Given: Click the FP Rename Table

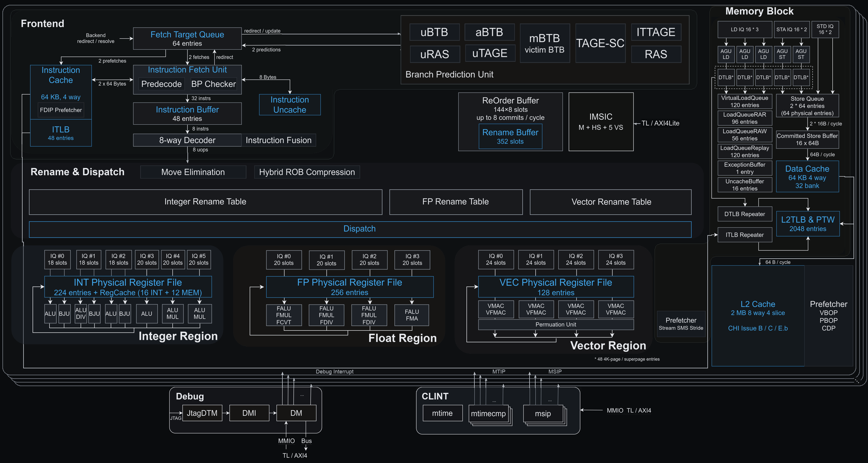Looking at the screenshot, I should pyautogui.click(x=456, y=202).
